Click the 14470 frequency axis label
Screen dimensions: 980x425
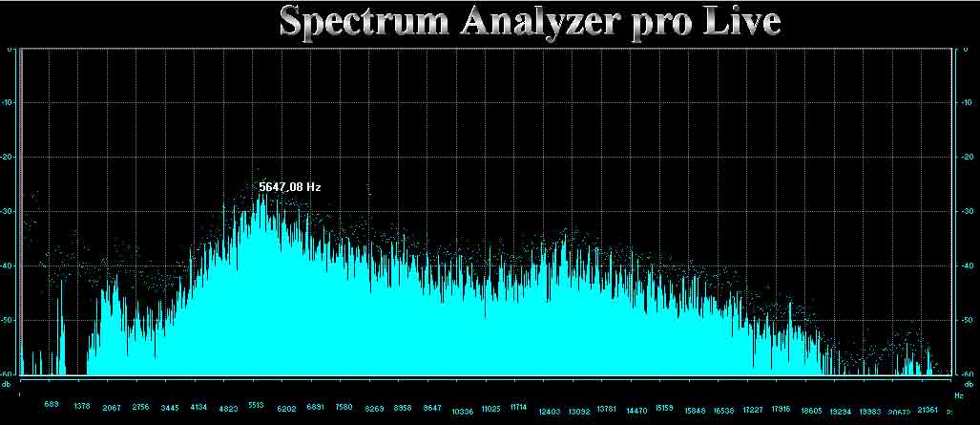636,411
